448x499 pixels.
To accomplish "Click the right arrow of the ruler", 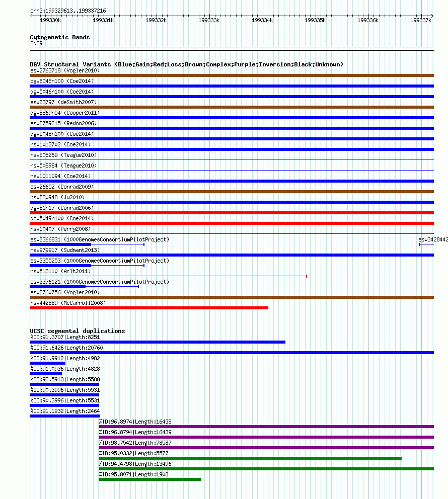I will 432,16.
